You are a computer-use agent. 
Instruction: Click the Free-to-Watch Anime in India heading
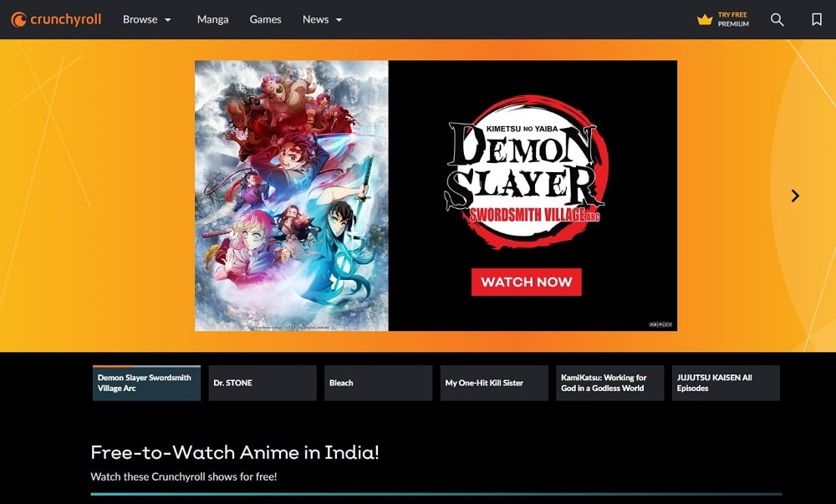235,452
